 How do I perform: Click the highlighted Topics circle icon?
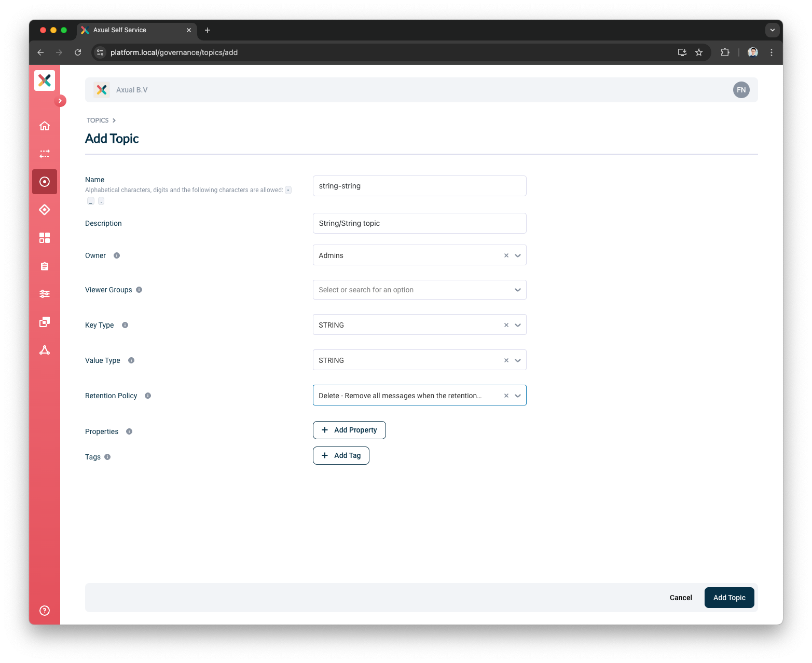pyautogui.click(x=45, y=182)
